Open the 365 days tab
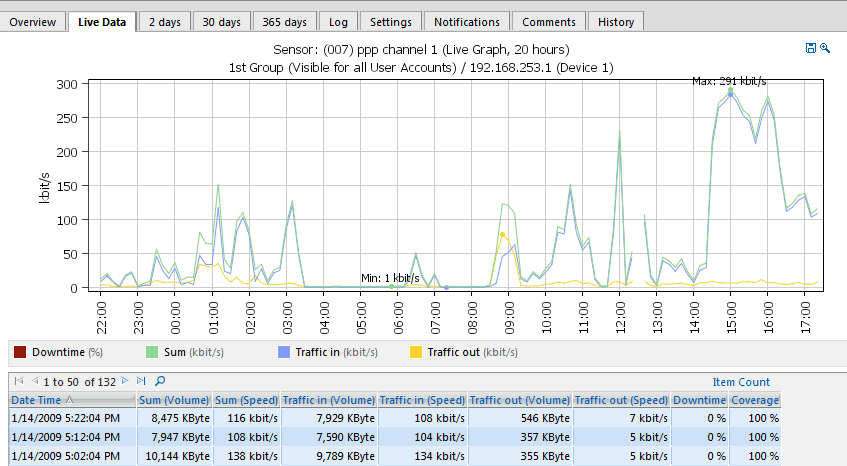The width and height of the screenshot is (847, 466). (285, 22)
